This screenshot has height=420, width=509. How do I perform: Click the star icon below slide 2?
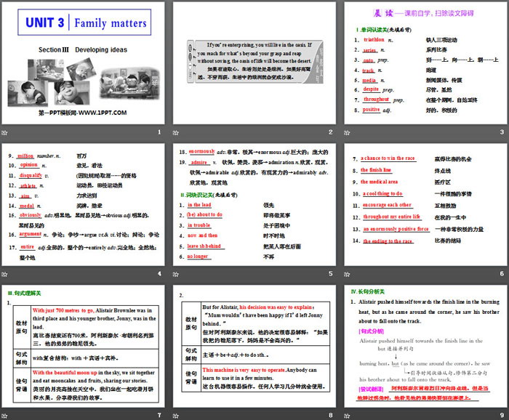click(x=177, y=132)
